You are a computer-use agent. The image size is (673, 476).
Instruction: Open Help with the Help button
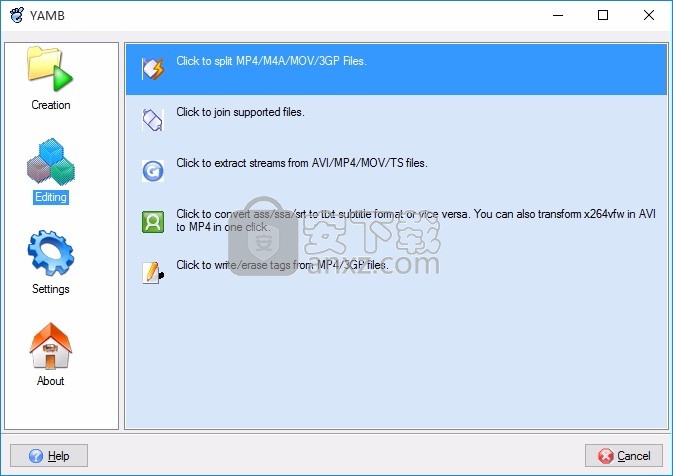[49, 455]
